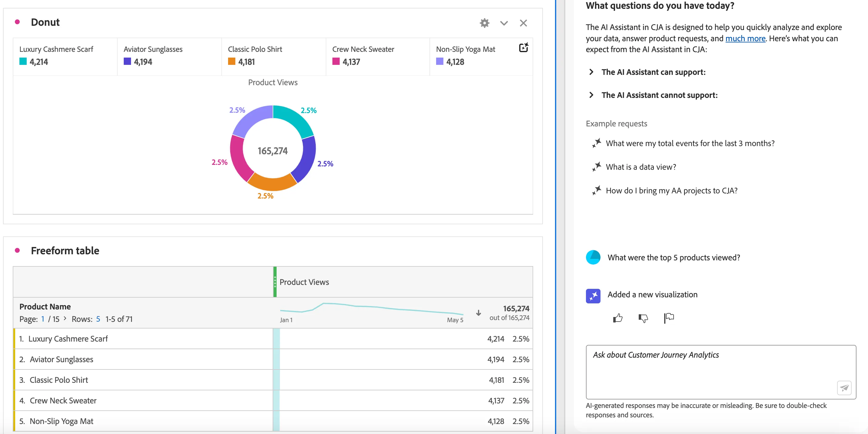Give thumbs down to the AI response

[643, 318]
